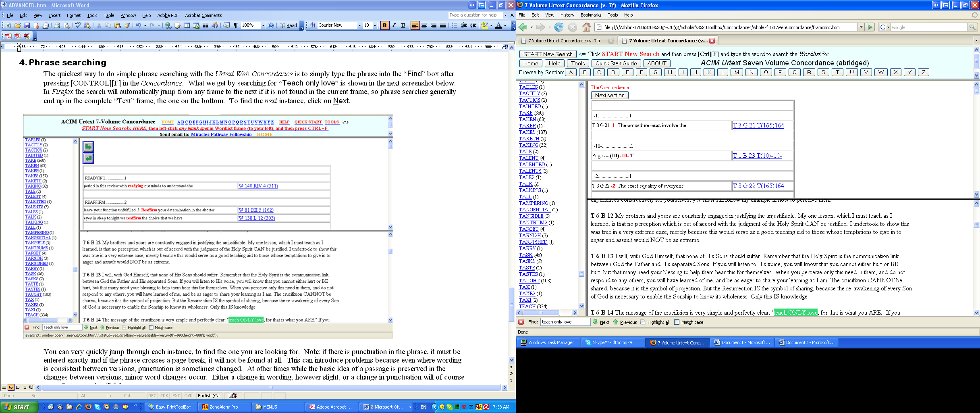Click the Undo arrow icon in Word

[x=138, y=25]
